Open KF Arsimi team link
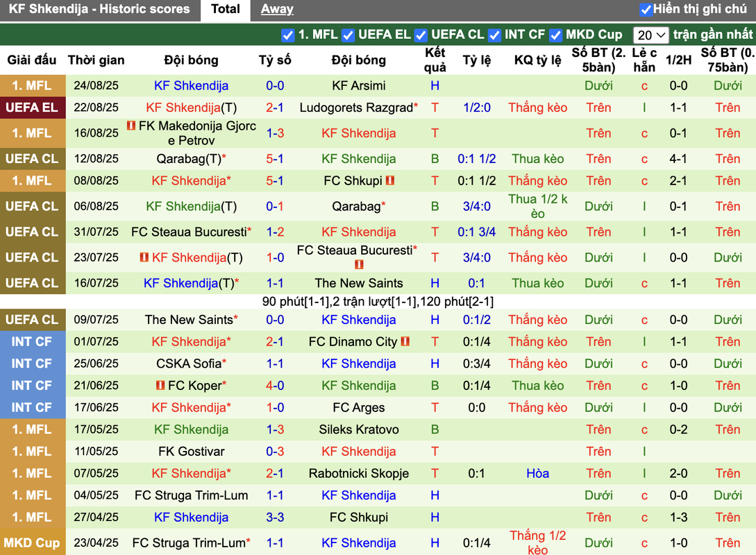The height and width of the screenshot is (555, 756). pos(359,86)
